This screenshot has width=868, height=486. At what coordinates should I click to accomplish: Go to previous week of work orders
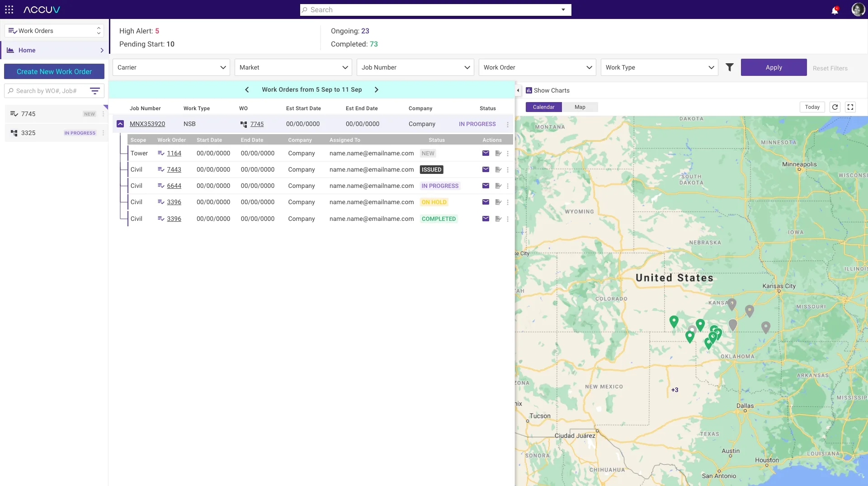(247, 89)
